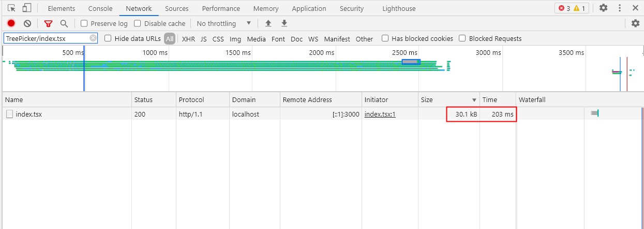
Task: Tick the Hide data URLs checkbox
Action: (108, 38)
